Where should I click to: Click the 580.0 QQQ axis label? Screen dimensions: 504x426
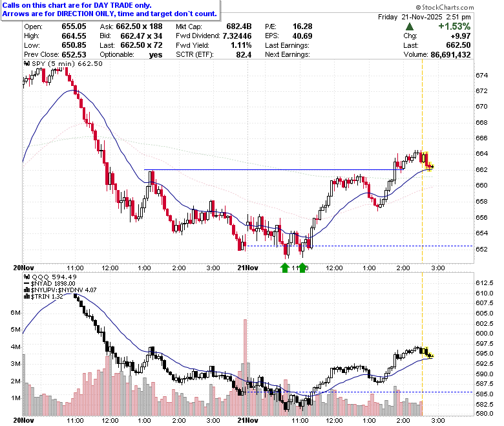[x=485, y=414]
